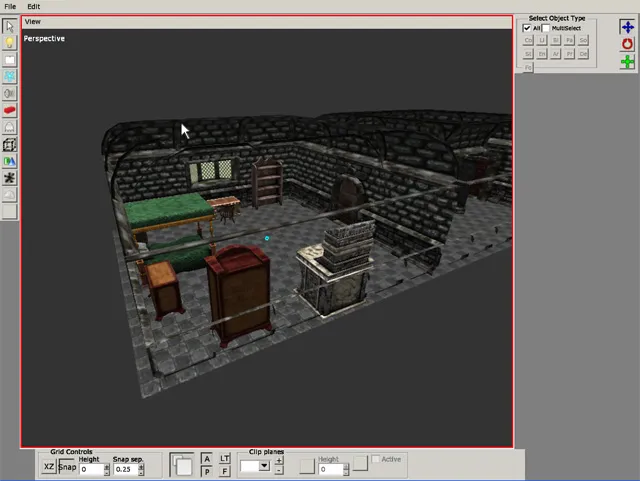
Task: Open the Edit menu
Action: [x=34, y=6]
